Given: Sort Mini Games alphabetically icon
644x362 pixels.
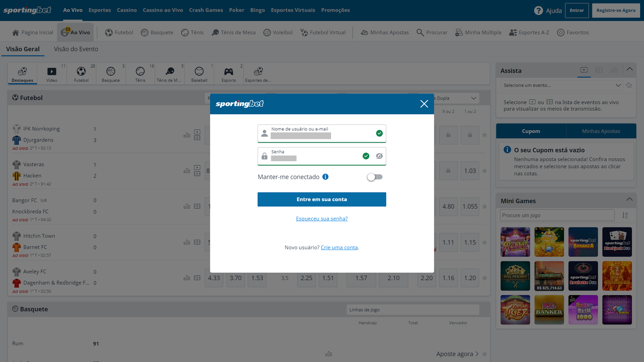Looking at the screenshot, I should 625,215.
